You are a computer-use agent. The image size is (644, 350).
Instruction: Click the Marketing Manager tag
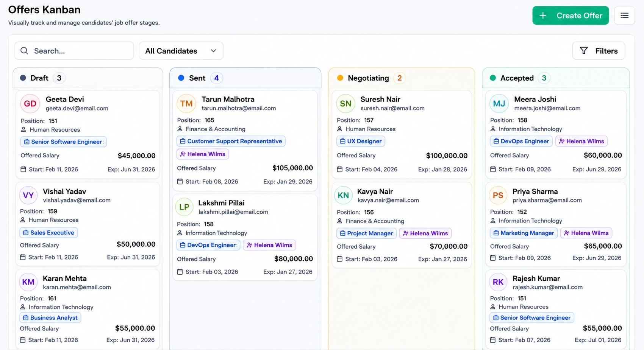click(x=524, y=233)
